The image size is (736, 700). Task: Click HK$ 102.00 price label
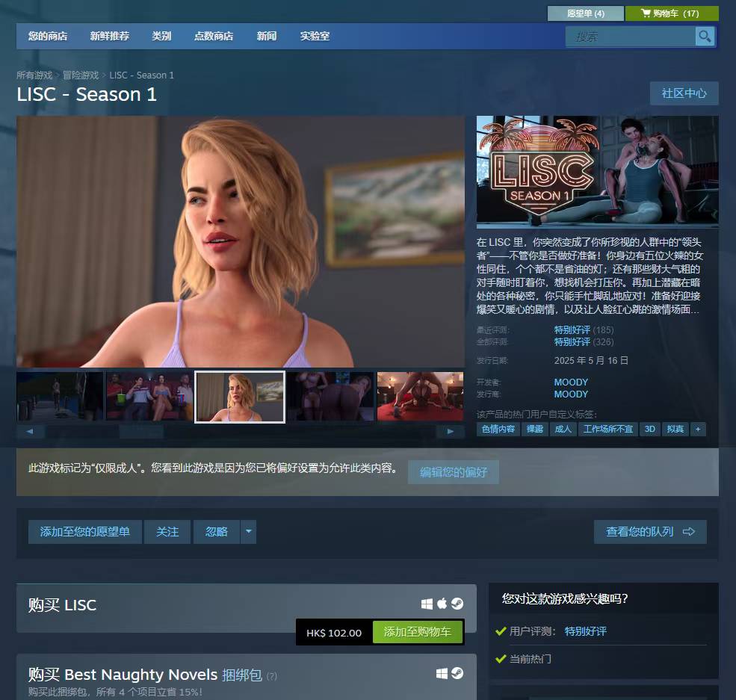(334, 633)
